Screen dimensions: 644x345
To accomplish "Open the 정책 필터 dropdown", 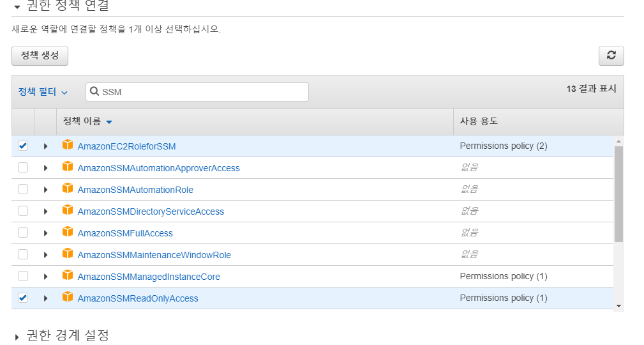I will pyautogui.click(x=43, y=92).
